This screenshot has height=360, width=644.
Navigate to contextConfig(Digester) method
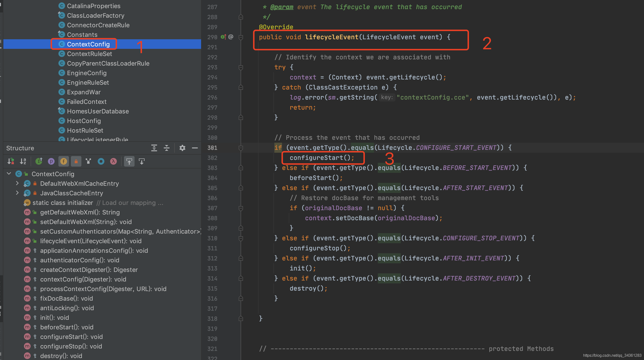pos(83,279)
